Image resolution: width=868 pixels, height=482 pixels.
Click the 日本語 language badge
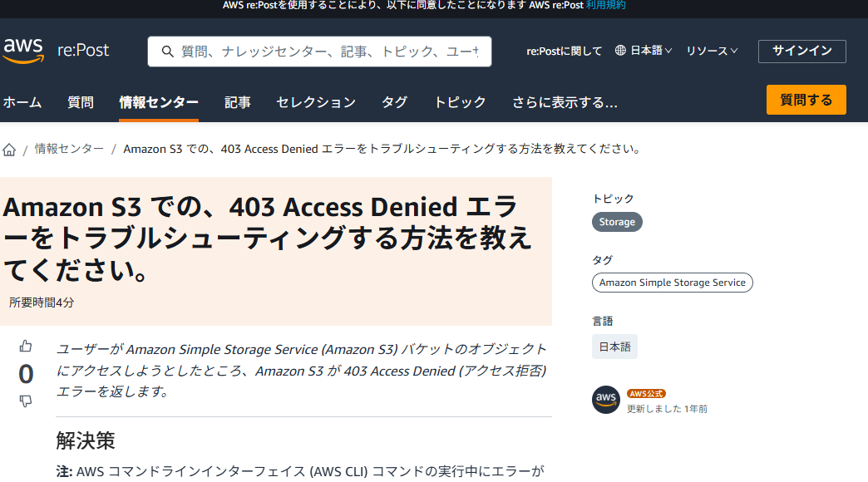pyautogui.click(x=614, y=347)
